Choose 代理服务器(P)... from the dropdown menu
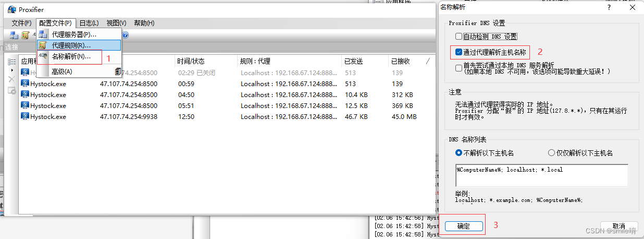The image size is (644, 239). click(79, 34)
